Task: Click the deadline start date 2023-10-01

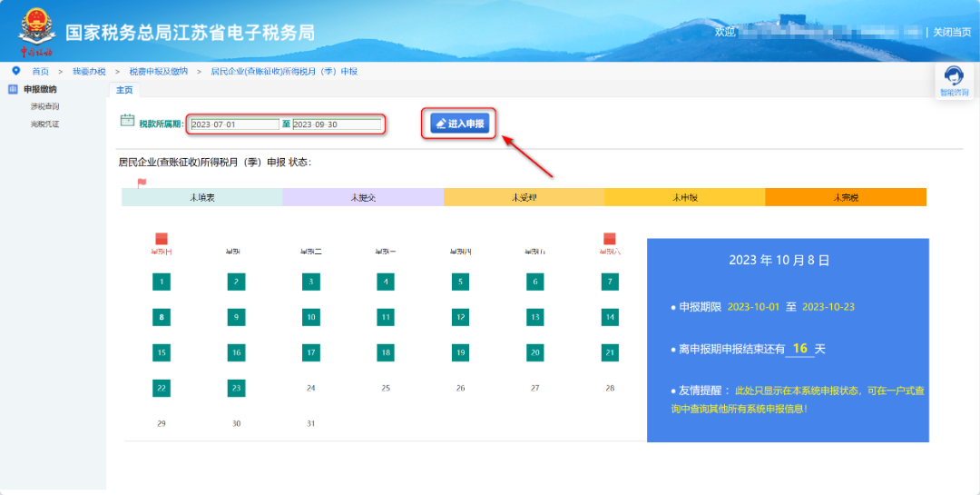Action: [754, 307]
